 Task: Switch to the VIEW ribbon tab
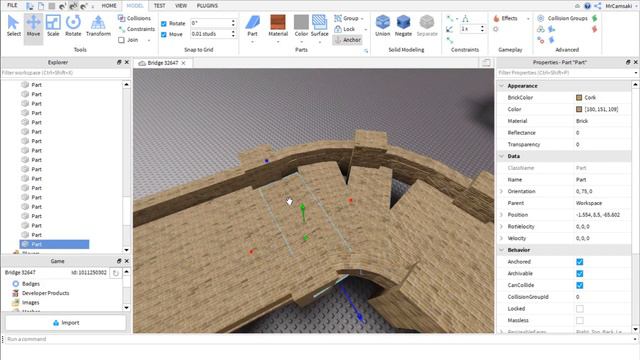click(181, 6)
